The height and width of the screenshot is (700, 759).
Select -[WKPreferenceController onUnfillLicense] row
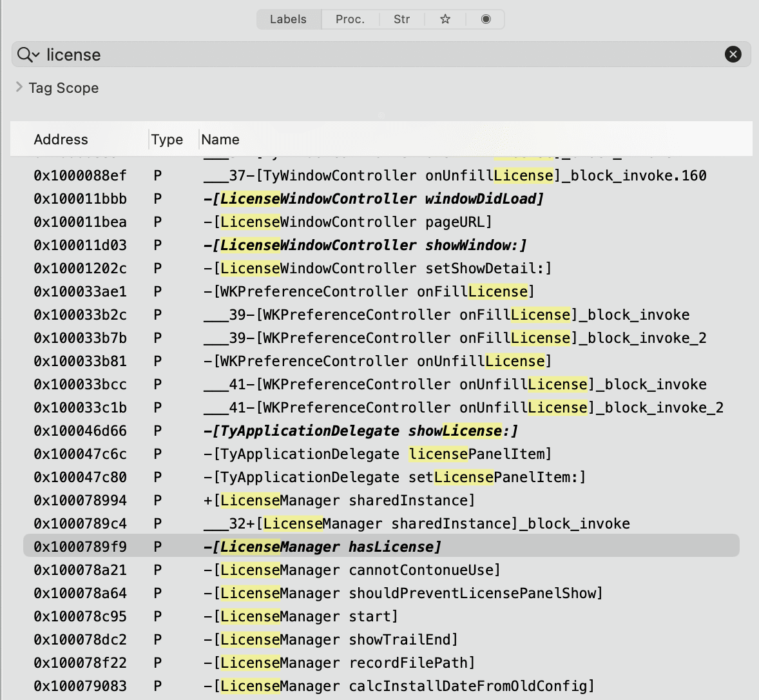tap(381, 361)
